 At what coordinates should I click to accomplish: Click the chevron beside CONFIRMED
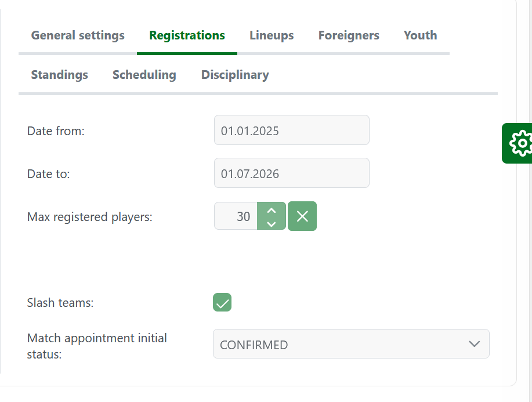474,344
